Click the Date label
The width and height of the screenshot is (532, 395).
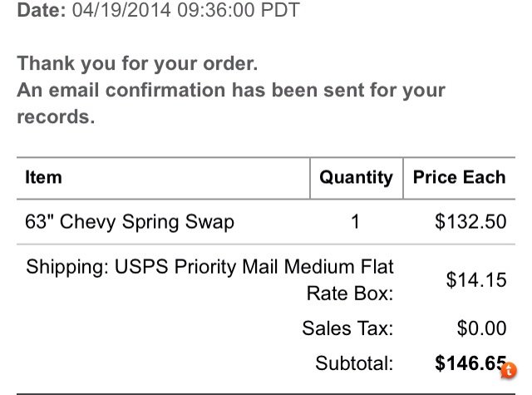coord(42,9)
